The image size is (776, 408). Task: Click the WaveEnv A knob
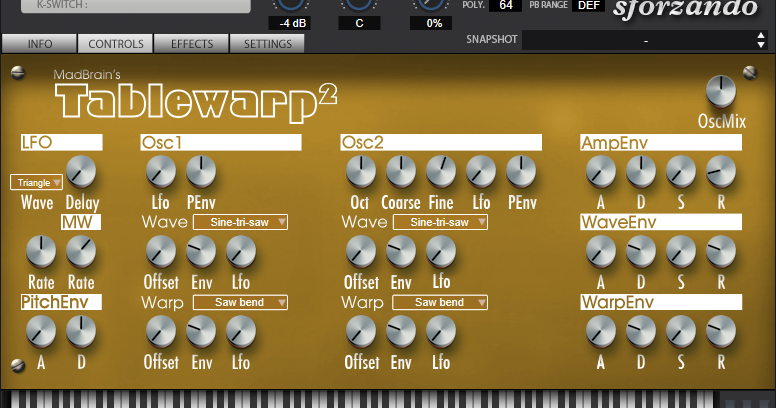(601, 251)
